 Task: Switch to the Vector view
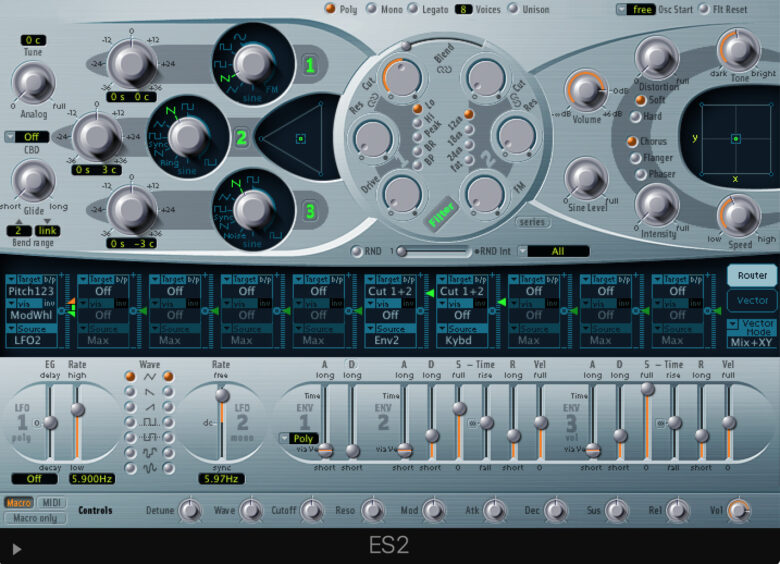click(x=752, y=300)
